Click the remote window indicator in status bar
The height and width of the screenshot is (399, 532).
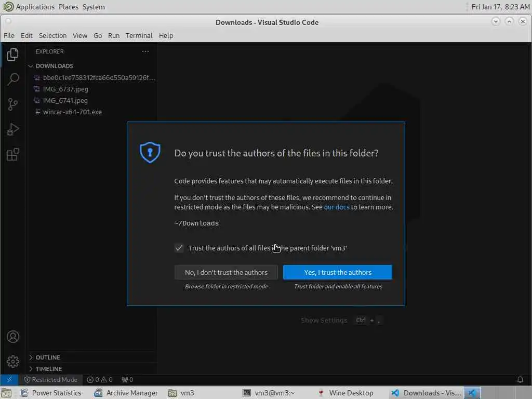[x=9, y=380]
